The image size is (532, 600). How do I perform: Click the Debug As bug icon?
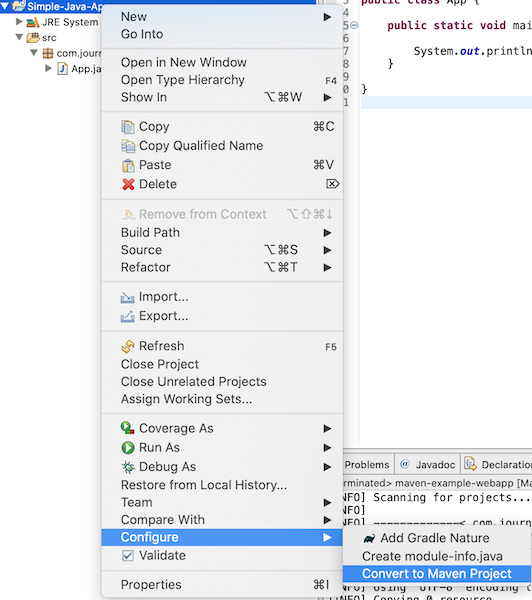[x=128, y=467]
